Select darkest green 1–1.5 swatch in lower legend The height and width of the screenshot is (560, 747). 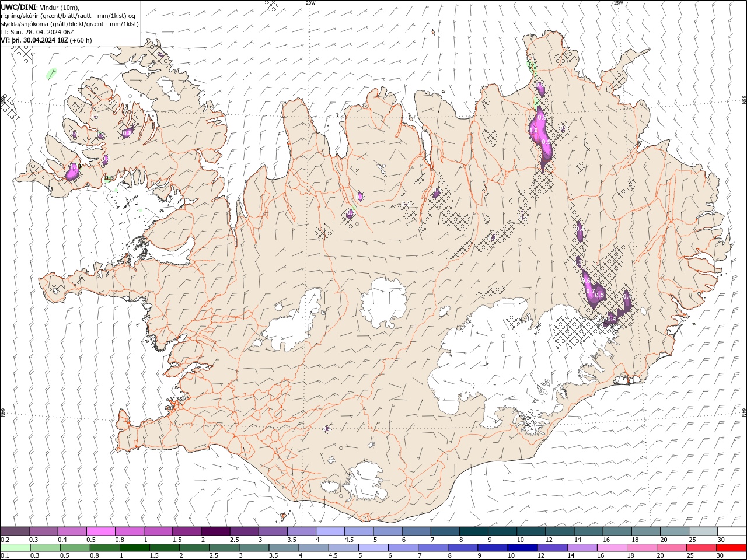[135, 548]
